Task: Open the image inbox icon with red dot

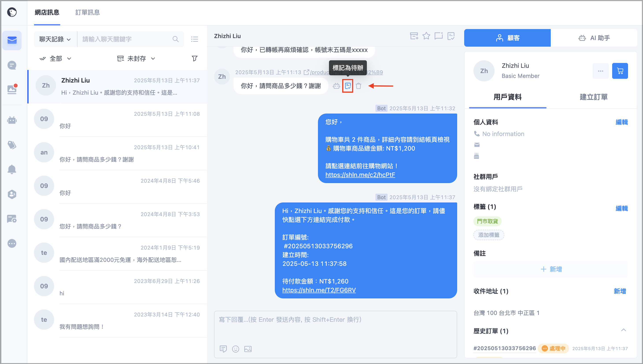Action: pos(12,89)
